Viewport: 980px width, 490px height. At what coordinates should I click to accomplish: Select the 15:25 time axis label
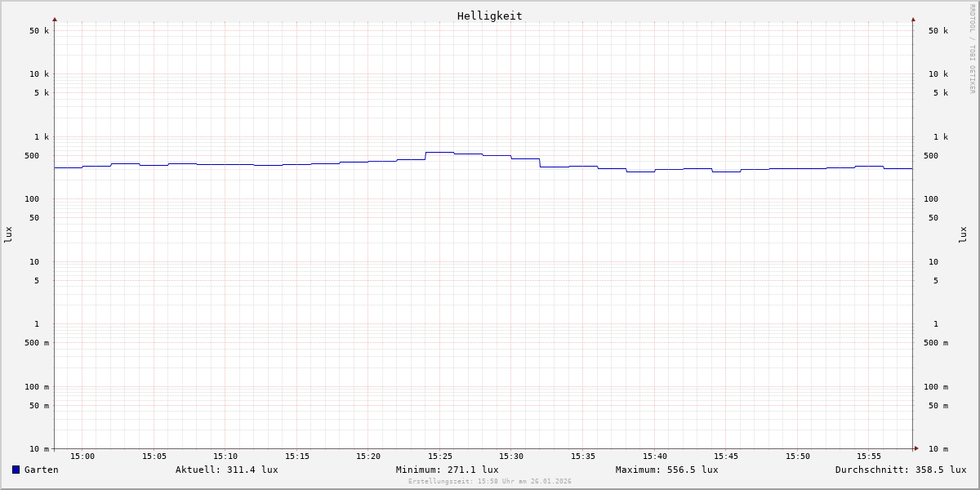[x=439, y=457]
